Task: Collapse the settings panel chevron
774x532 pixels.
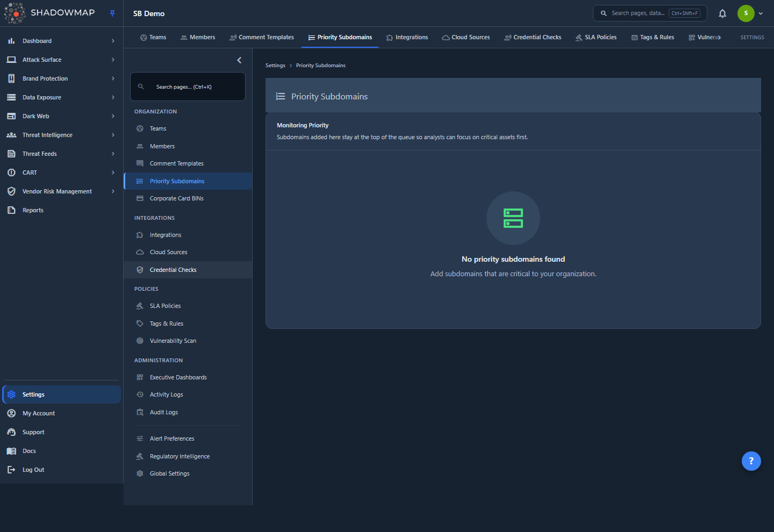Action: click(239, 60)
